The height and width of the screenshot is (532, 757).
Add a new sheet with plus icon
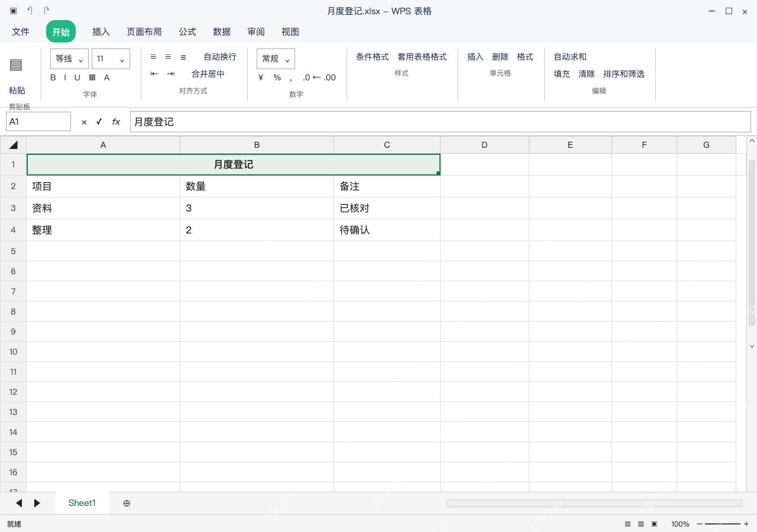[x=127, y=503]
